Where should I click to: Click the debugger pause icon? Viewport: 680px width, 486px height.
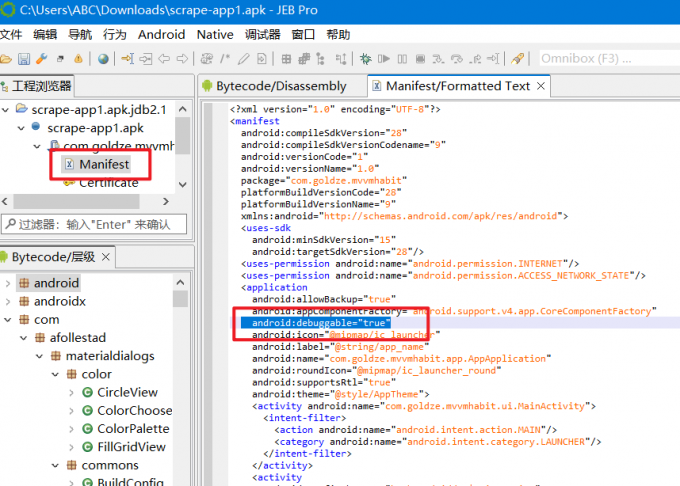point(403,59)
